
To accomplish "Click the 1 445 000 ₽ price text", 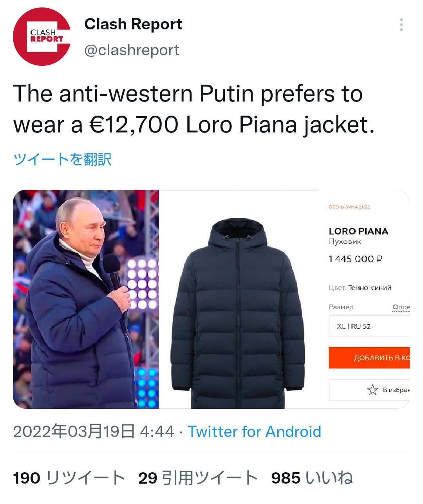I will click(x=355, y=259).
